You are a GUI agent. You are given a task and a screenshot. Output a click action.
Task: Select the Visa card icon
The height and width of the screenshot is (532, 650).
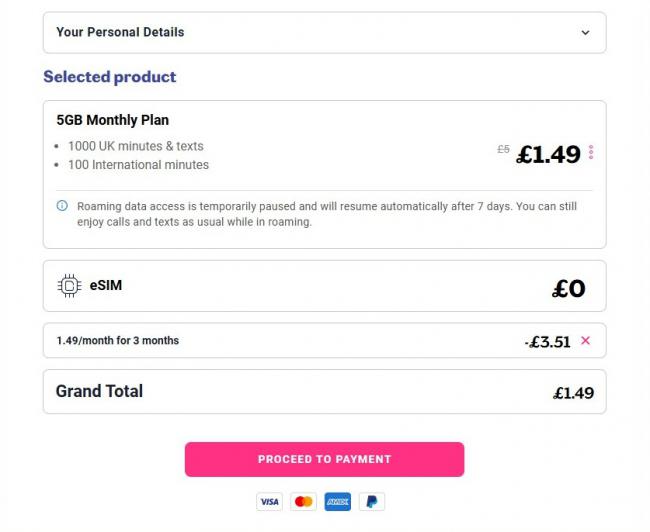pos(269,501)
